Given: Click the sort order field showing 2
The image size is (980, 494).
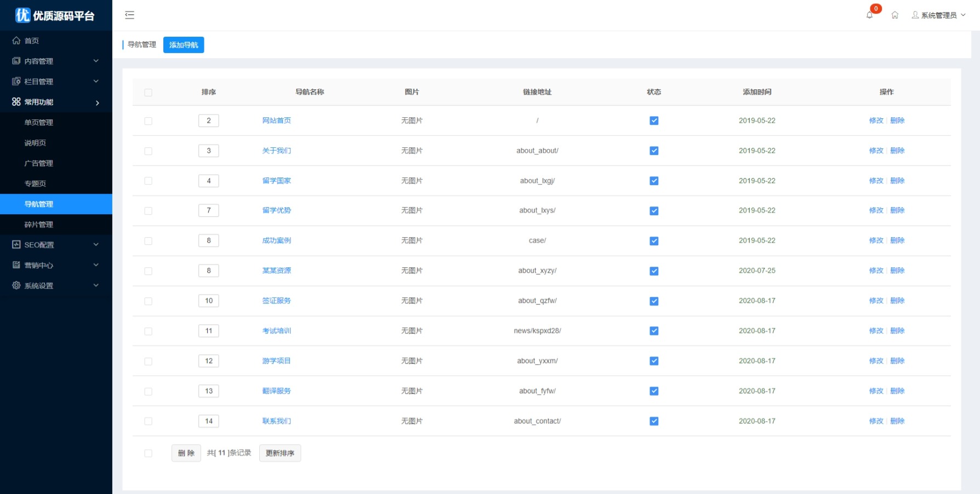Looking at the screenshot, I should point(209,120).
